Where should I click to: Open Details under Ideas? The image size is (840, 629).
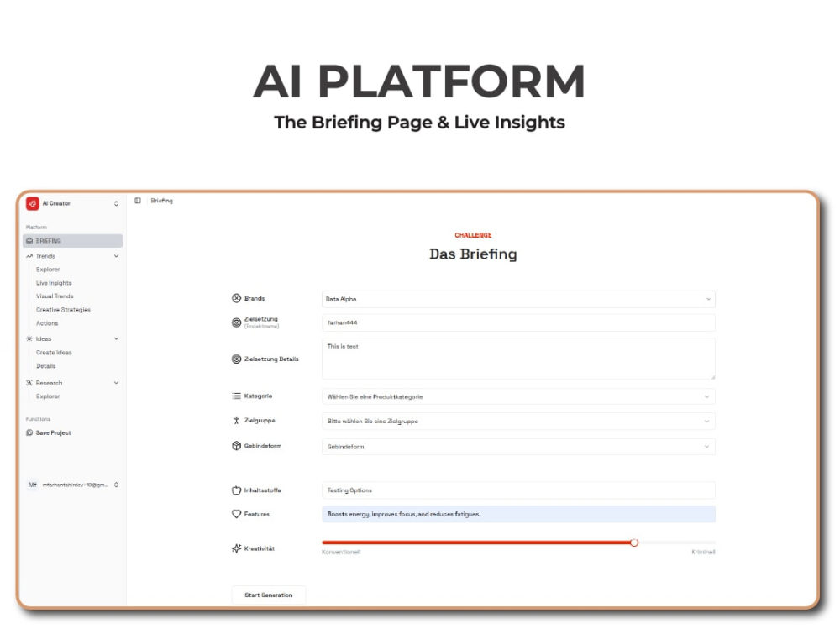(x=45, y=366)
